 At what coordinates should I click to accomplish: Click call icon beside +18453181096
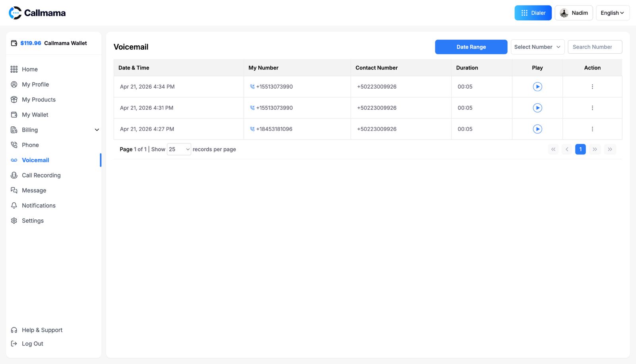[252, 129]
